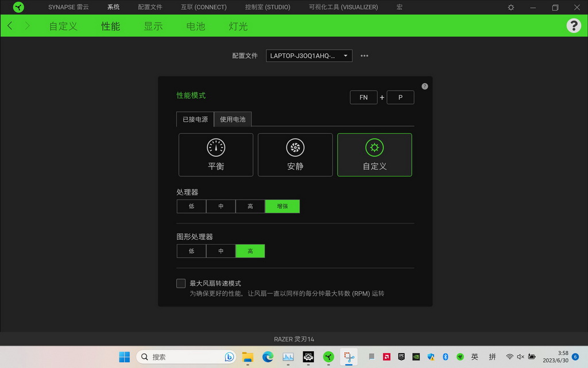This screenshot has height=368, width=588.
Task: Open SYNAPSE 雷云 menu
Action: coord(68,7)
